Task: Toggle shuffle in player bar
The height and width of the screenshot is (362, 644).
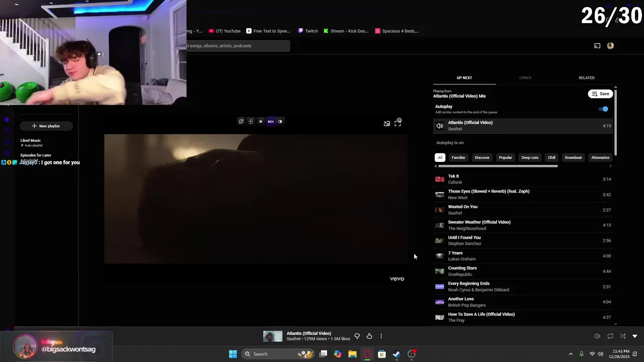Action: point(623,336)
